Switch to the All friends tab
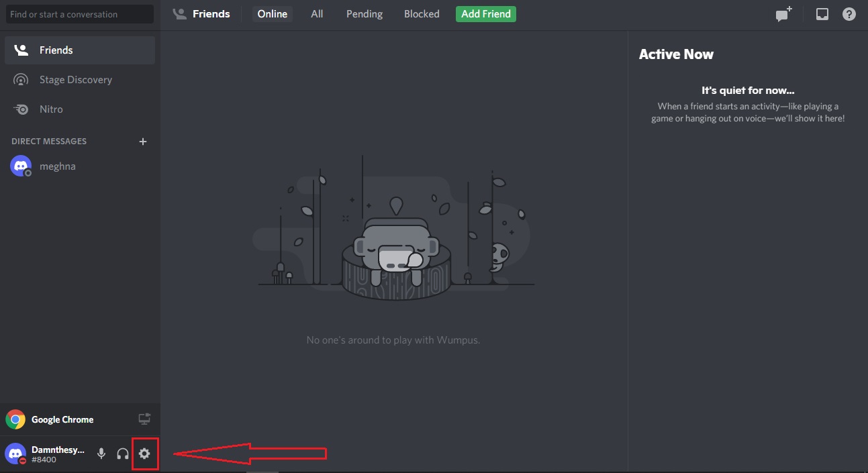This screenshot has width=868, height=473. [317, 13]
